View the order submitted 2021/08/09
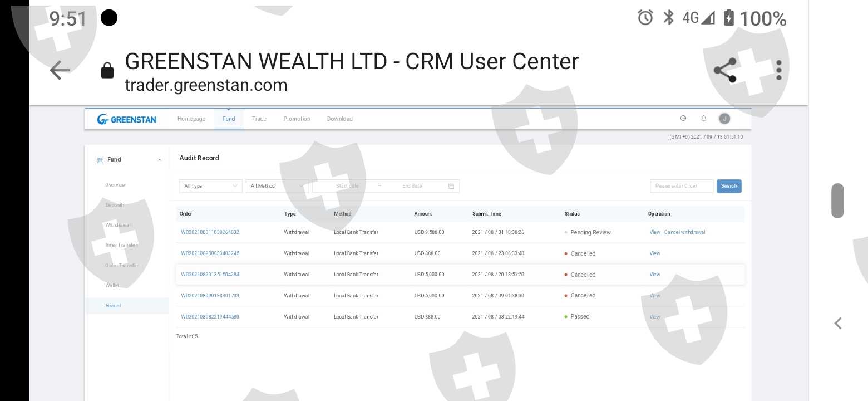 [x=655, y=296]
